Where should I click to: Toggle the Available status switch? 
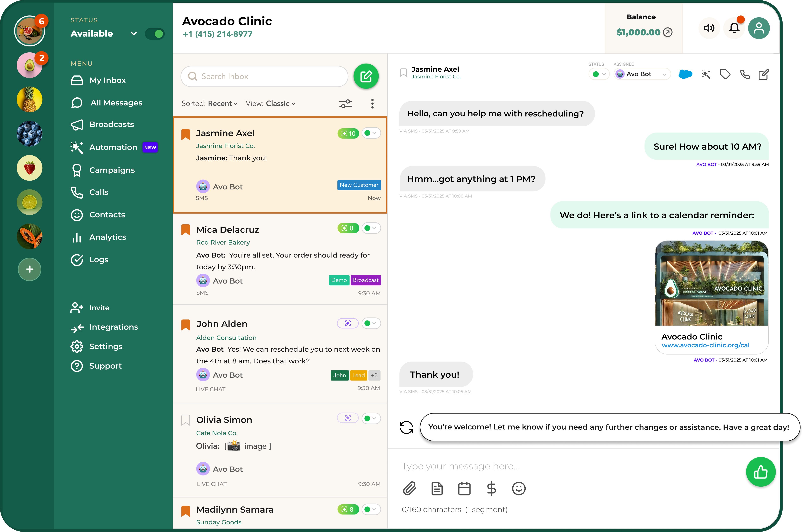coord(155,34)
